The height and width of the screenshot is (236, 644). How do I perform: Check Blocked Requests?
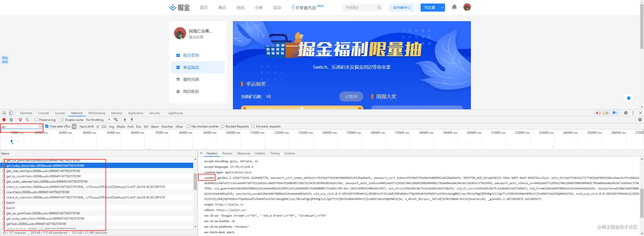pyautogui.click(x=223, y=126)
